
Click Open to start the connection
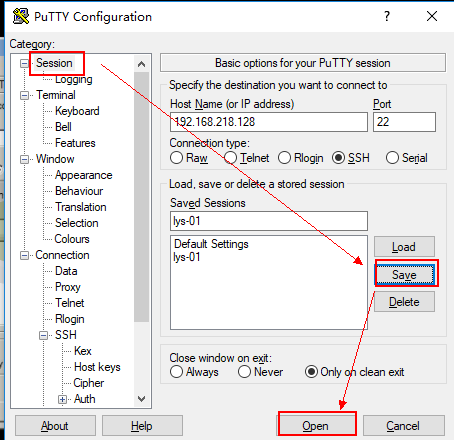316,426
